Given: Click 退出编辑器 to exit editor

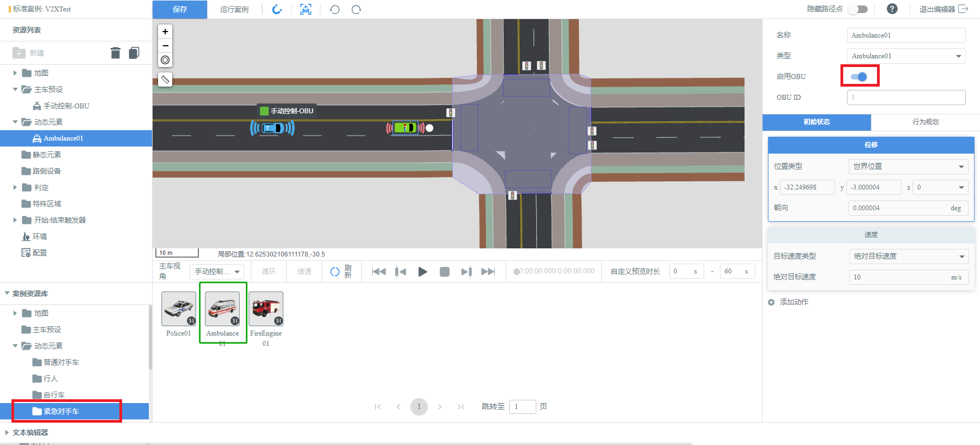Looking at the screenshot, I should click(x=943, y=9).
